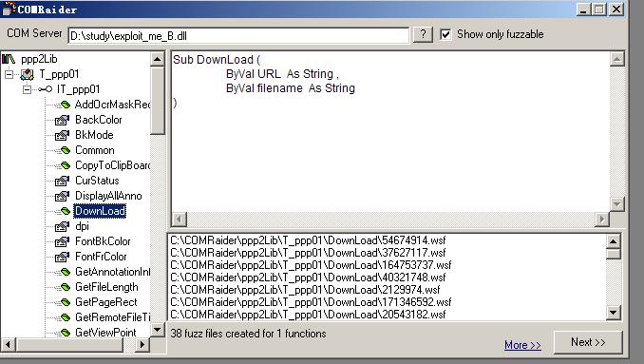Select the BackColor tree item
Image resolution: width=644 pixels, height=364 pixels.
point(99,120)
